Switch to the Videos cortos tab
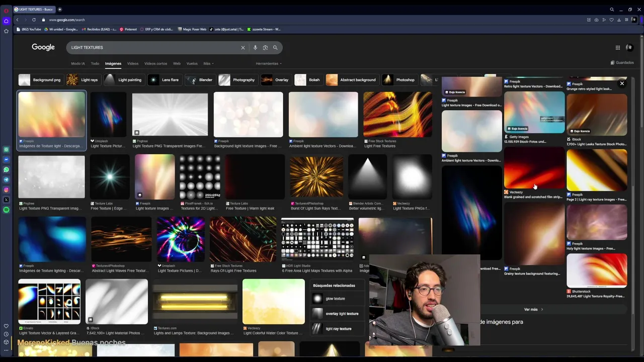The height and width of the screenshot is (362, 644). (x=155, y=63)
